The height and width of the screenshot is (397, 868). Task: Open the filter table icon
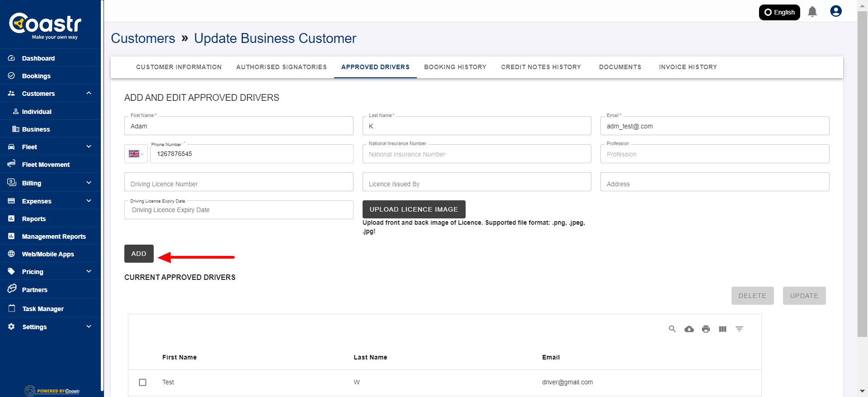click(x=739, y=329)
